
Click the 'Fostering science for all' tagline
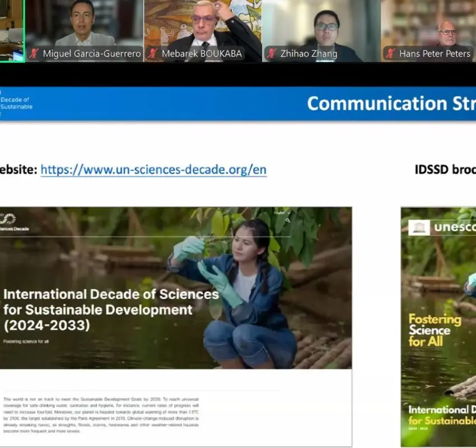26,342
